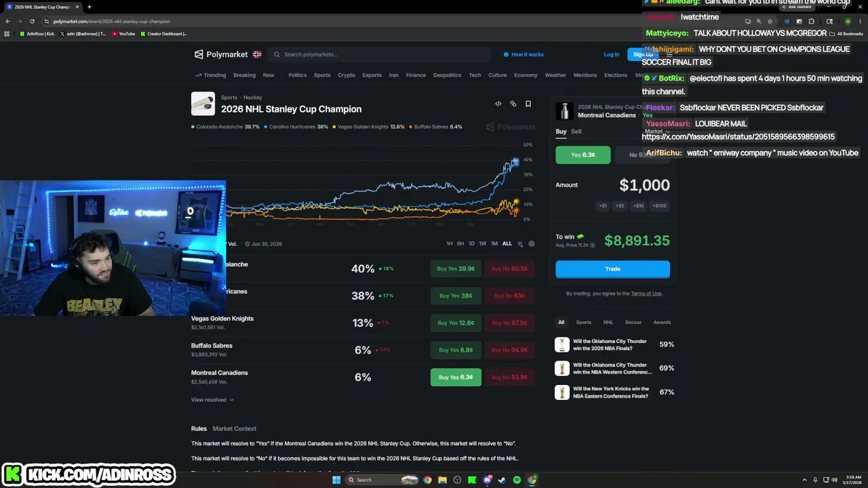Screen dimensions: 868x488
Task: Select Yes 6.3¢ outcome button
Action: click(x=583, y=155)
